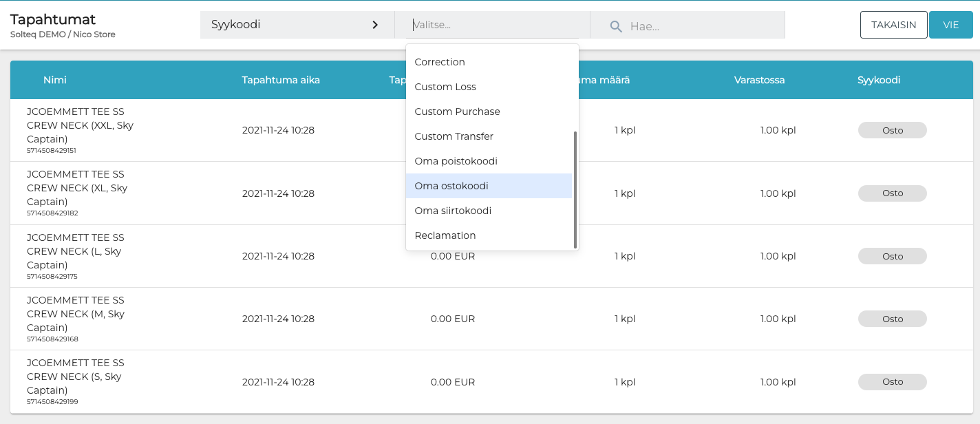
Task: Select Custom Purchase option
Action: click(x=457, y=112)
